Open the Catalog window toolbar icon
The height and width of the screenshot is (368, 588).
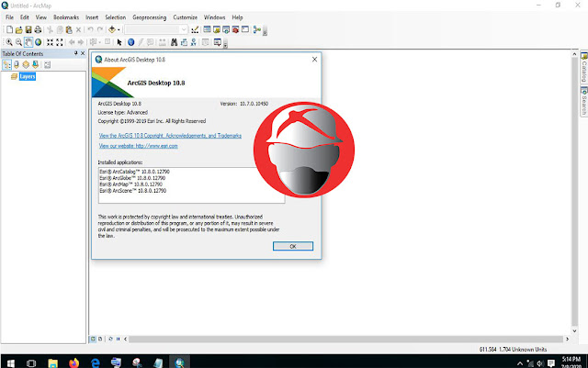coord(217,29)
